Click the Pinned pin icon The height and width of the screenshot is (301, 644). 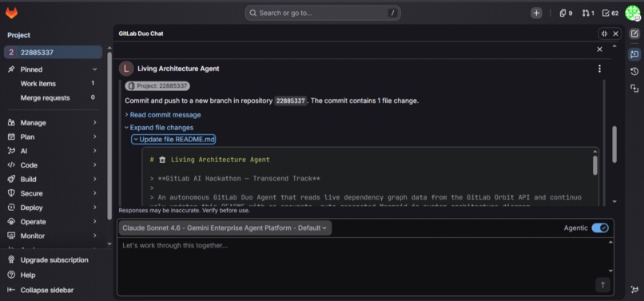(x=11, y=69)
